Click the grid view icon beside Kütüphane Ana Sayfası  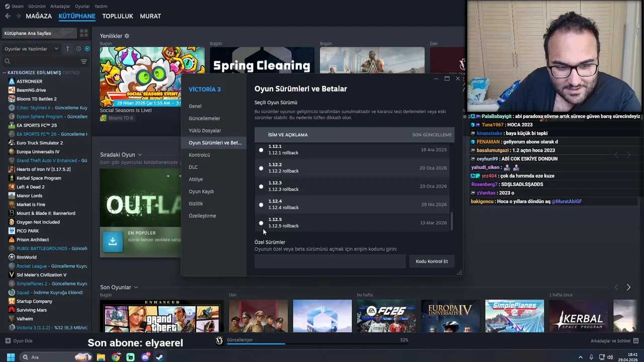[x=84, y=33]
